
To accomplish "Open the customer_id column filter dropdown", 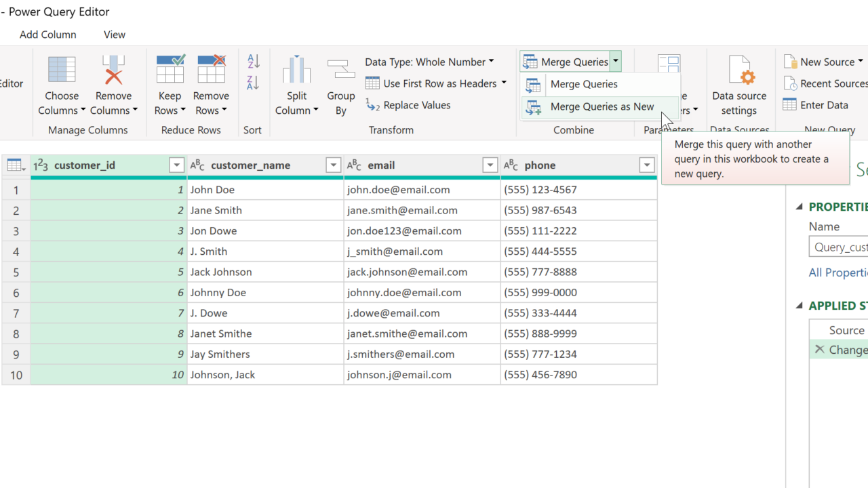I will click(176, 165).
